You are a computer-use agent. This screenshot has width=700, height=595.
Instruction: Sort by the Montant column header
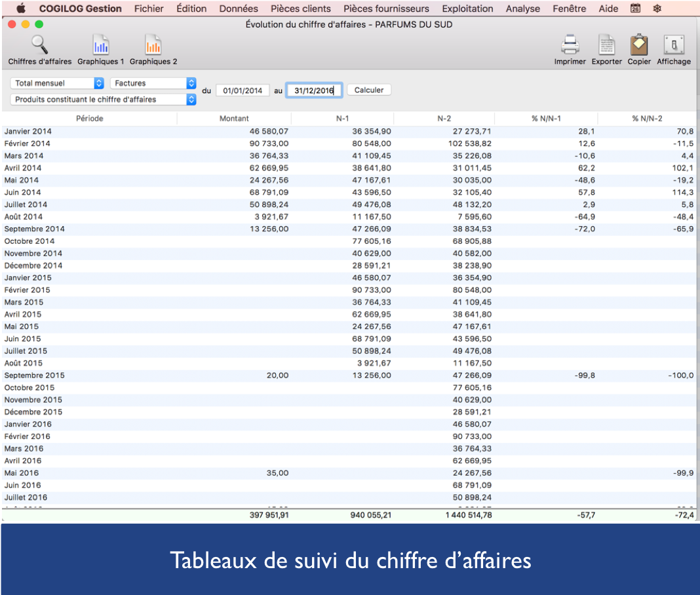point(234,119)
